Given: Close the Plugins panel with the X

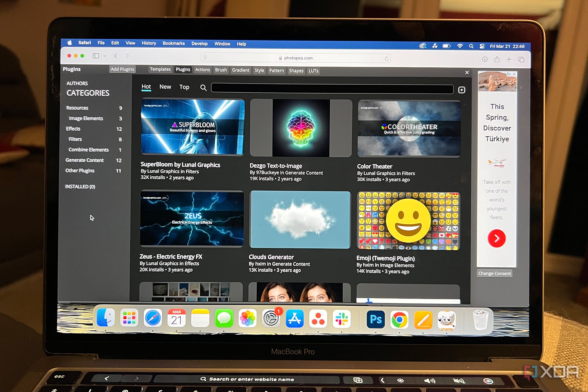Looking at the screenshot, I should 467,73.
